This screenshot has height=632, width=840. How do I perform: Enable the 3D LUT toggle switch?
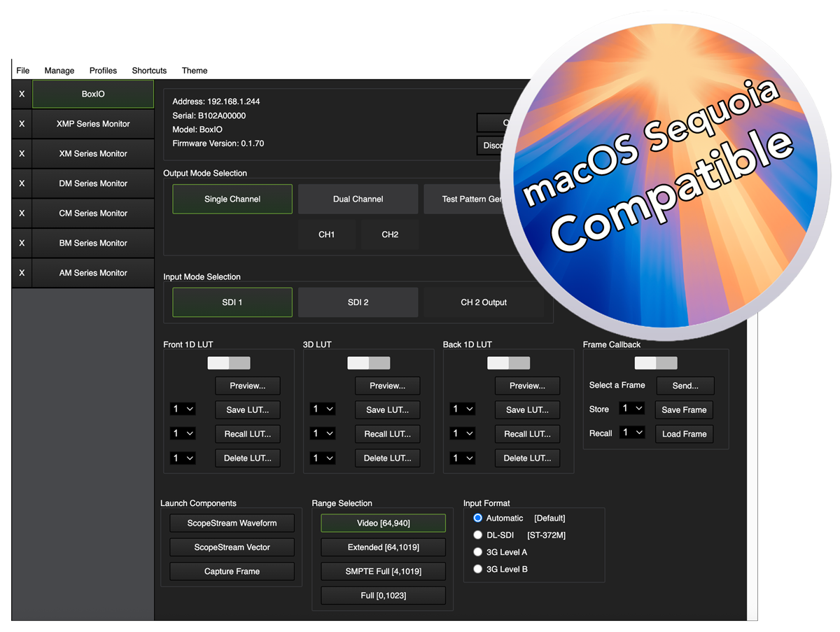click(x=369, y=363)
